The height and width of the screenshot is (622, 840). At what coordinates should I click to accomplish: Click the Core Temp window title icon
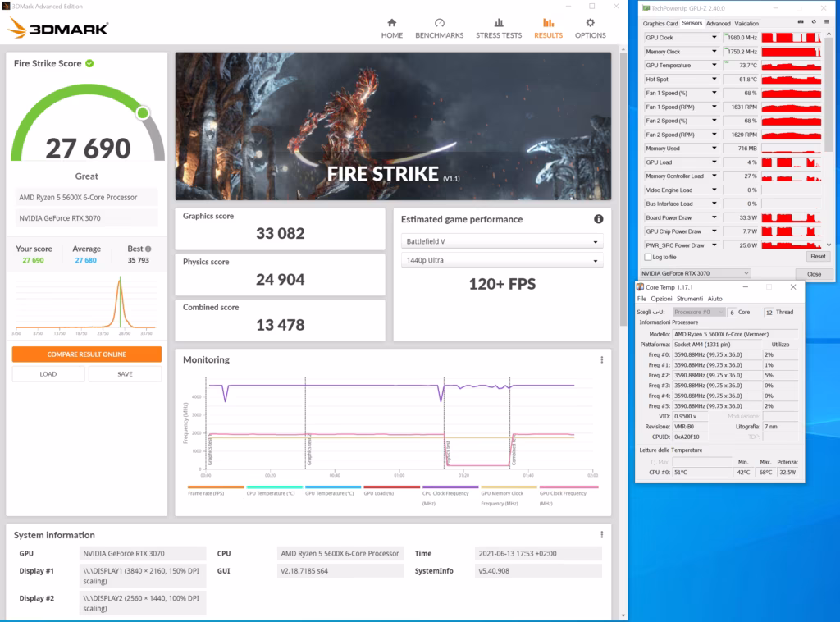coord(640,287)
